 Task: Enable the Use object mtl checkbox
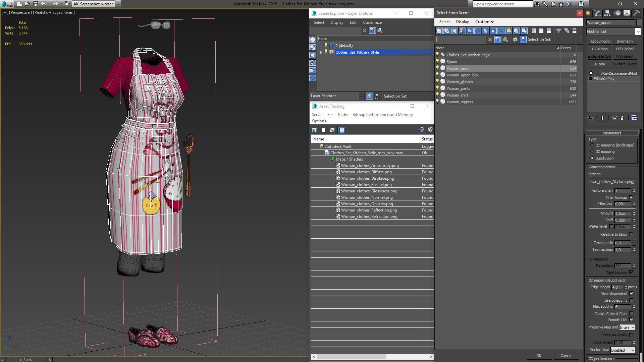tap(631, 300)
